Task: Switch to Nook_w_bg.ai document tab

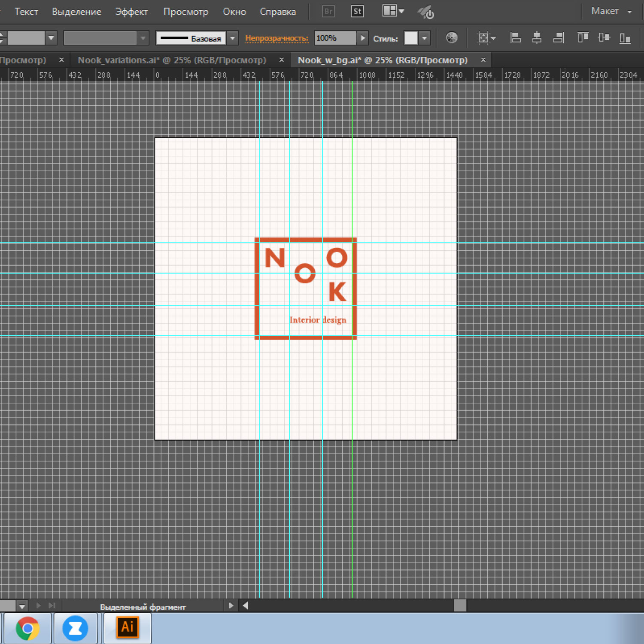Action: pos(383,60)
